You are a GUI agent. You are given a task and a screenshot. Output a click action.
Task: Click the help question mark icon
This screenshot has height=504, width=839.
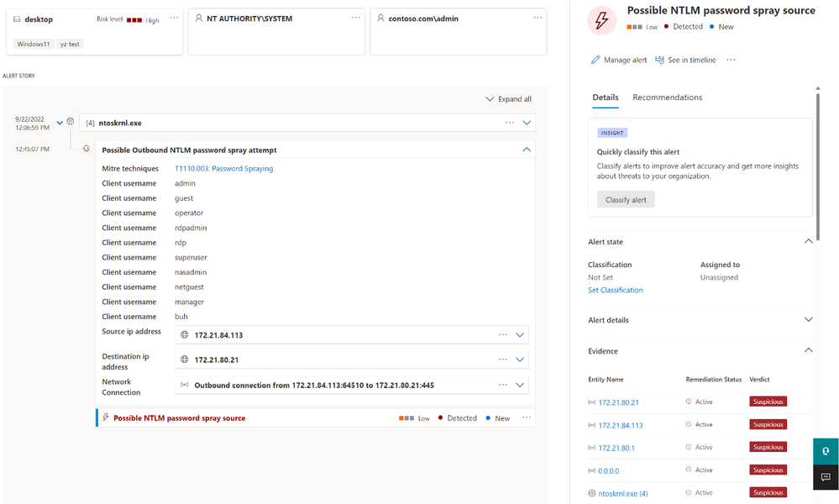pos(826,452)
